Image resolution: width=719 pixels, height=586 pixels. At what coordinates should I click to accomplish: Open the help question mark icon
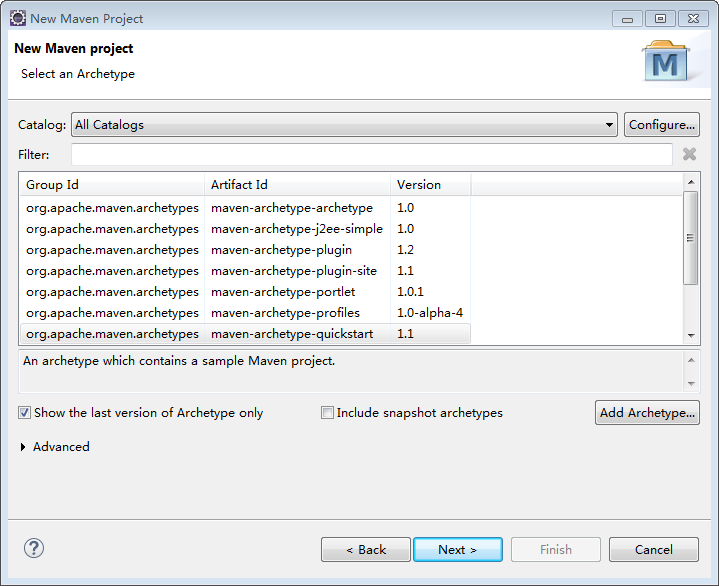point(34,548)
